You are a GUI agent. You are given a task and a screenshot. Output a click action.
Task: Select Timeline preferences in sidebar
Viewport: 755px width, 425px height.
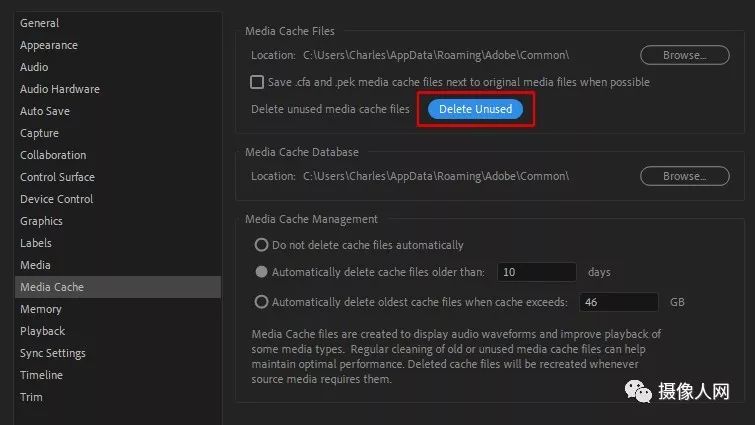point(41,375)
